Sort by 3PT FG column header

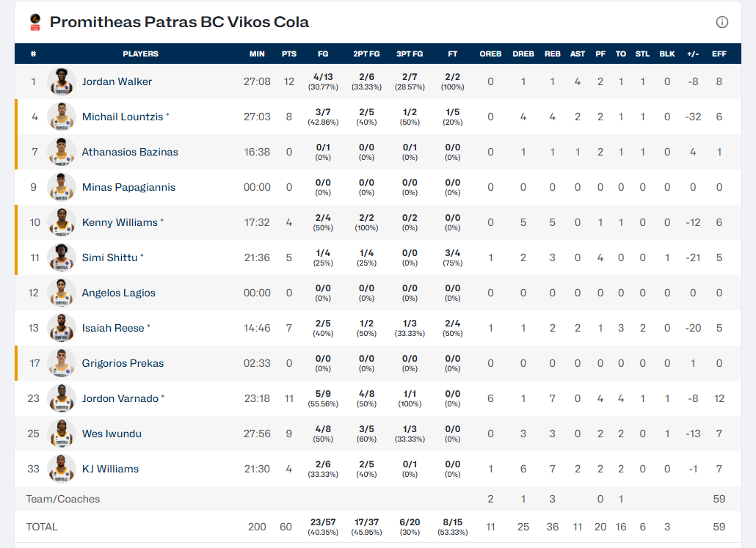coord(410,54)
